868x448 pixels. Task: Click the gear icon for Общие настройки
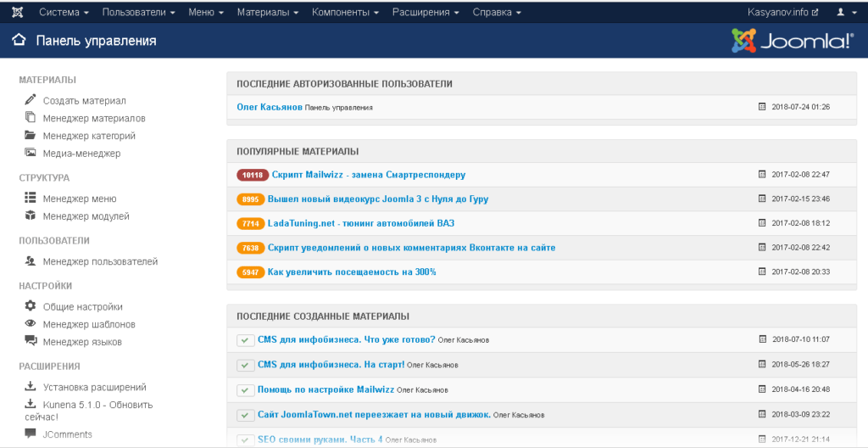(30, 306)
